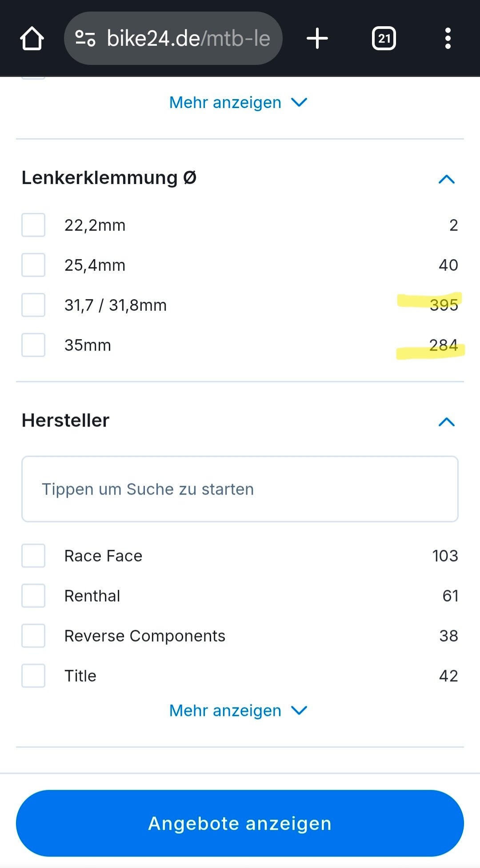Image resolution: width=480 pixels, height=868 pixels.
Task: Click the manufacturer search field
Action: click(x=239, y=489)
